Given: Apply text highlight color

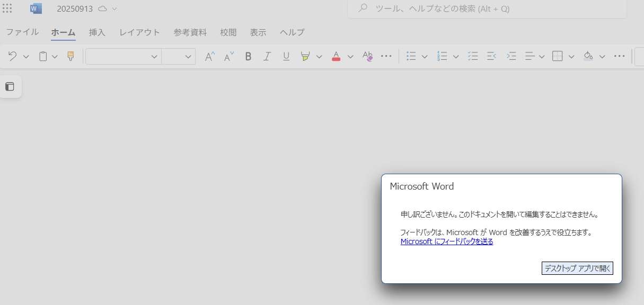Looking at the screenshot, I should point(306,56).
